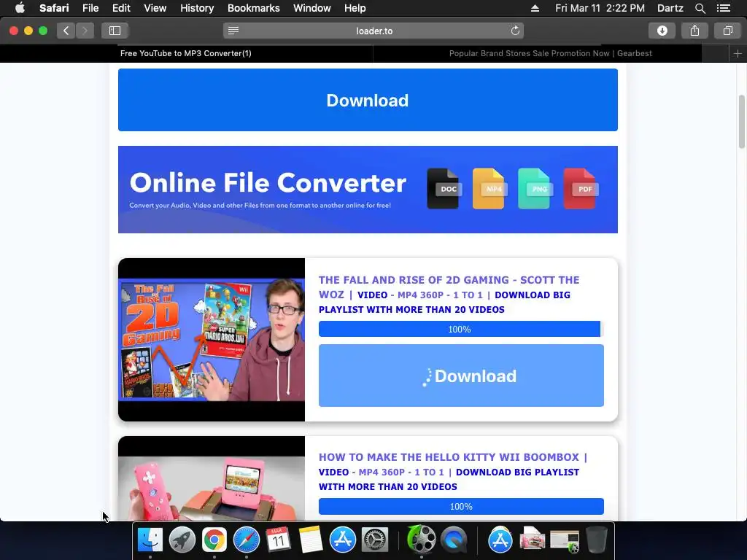This screenshot has width=747, height=560.
Task: Open Google Chrome from the Dock
Action: coord(214,540)
